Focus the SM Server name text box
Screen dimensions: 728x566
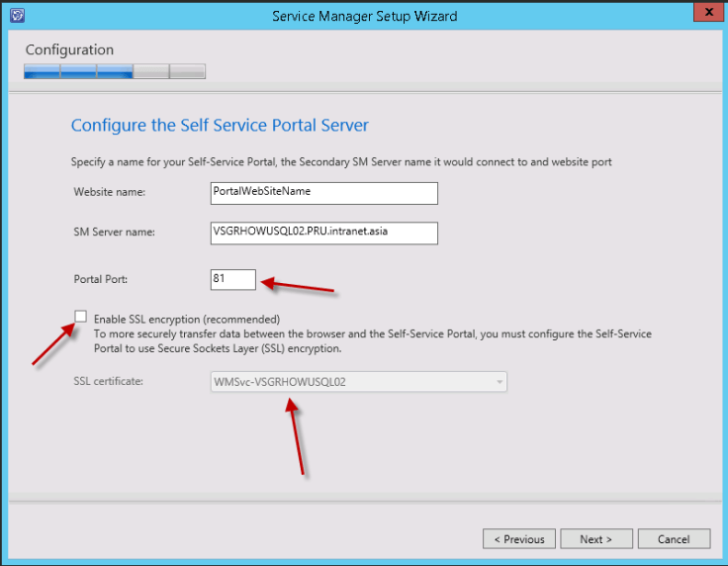point(323,233)
